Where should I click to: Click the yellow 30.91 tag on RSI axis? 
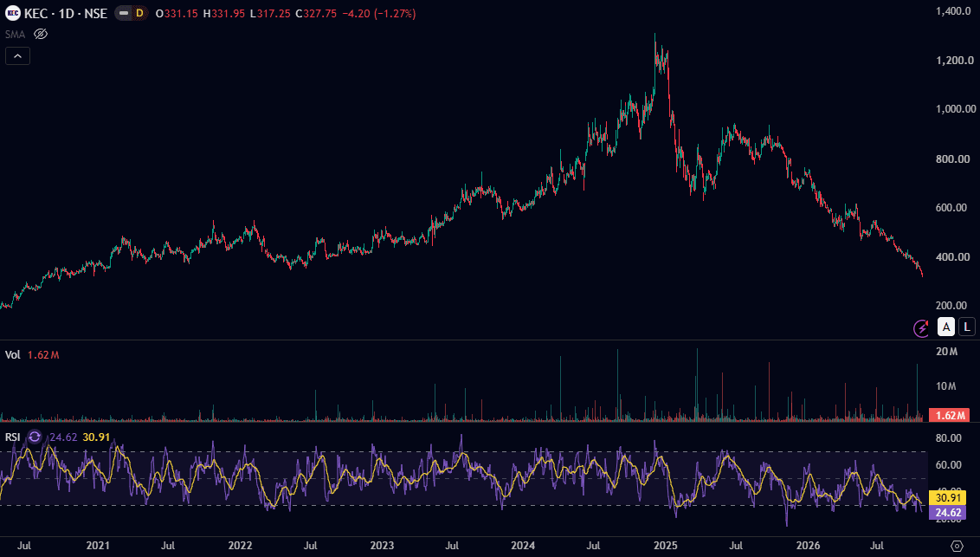(x=948, y=497)
